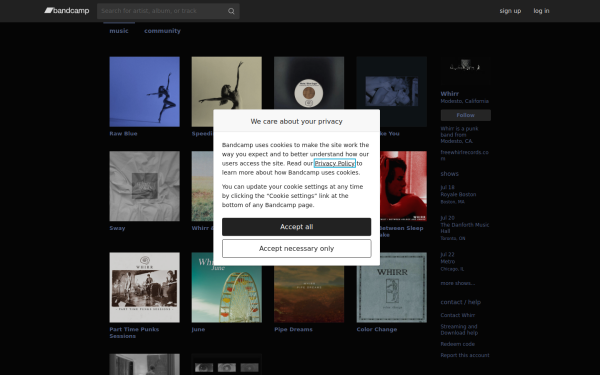Click more shows link
The width and height of the screenshot is (600, 375).
pos(458,283)
